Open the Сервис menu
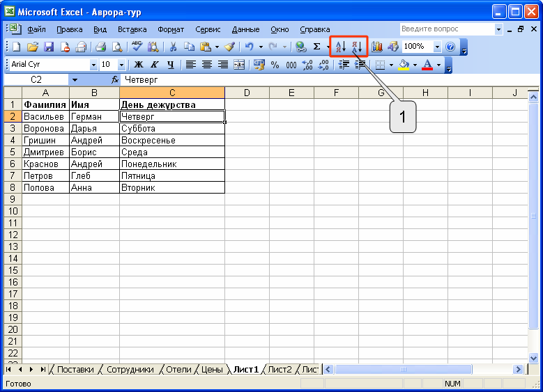The image size is (543, 392). 208,29
